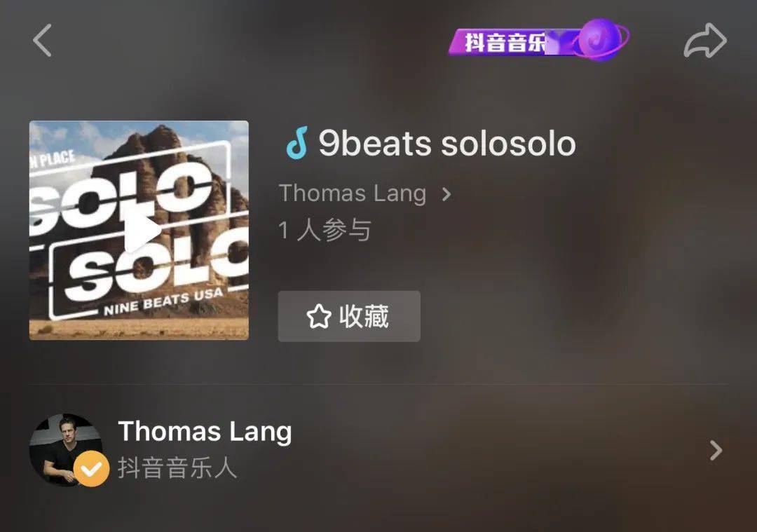Open Thomas Lang artist link under title
The height and width of the screenshot is (532, 757).
pos(353,193)
